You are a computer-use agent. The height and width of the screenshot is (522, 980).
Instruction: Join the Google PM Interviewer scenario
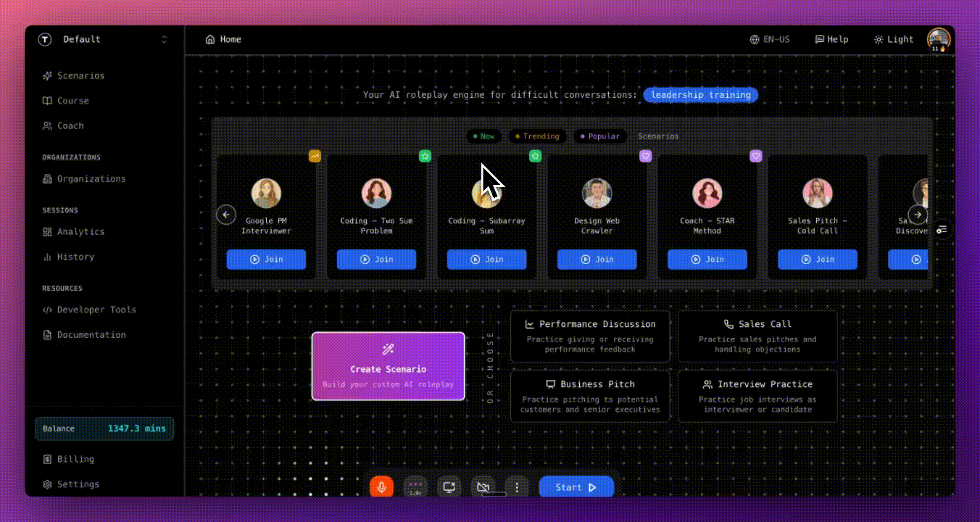[x=266, y=260]
